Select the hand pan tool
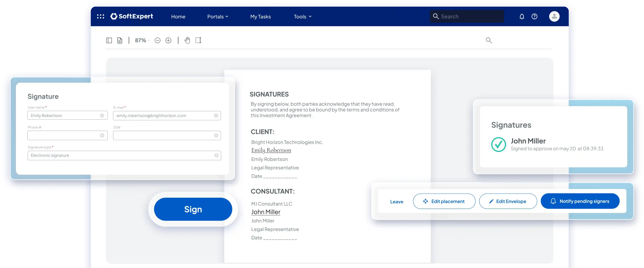The height and width of the screenshot is (268, 644). [x=187, y=40]
